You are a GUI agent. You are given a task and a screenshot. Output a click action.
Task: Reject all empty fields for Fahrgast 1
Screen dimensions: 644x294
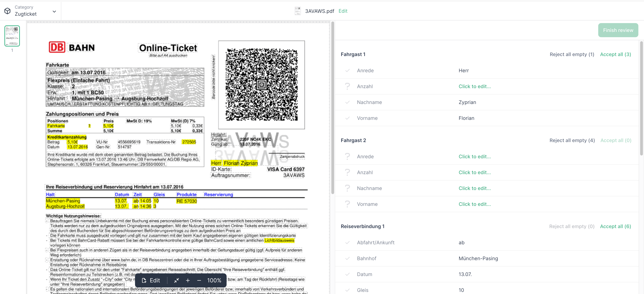tap(572, 54)
